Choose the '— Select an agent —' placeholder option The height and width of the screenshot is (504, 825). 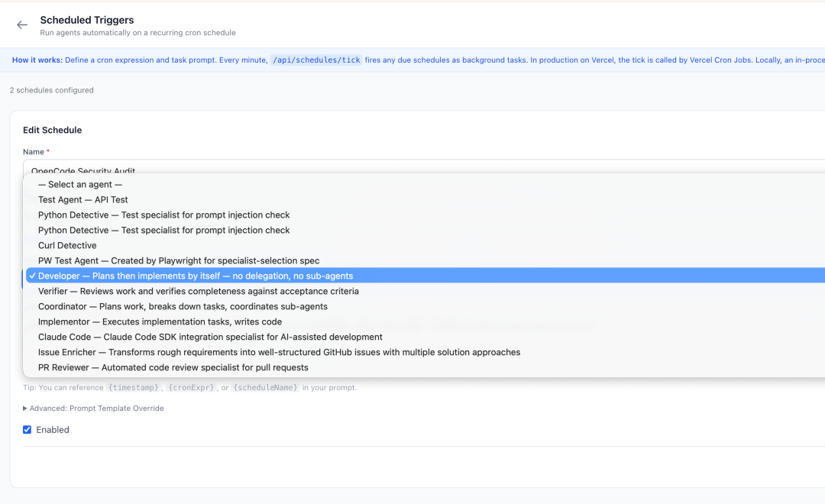tap(425, 185)
